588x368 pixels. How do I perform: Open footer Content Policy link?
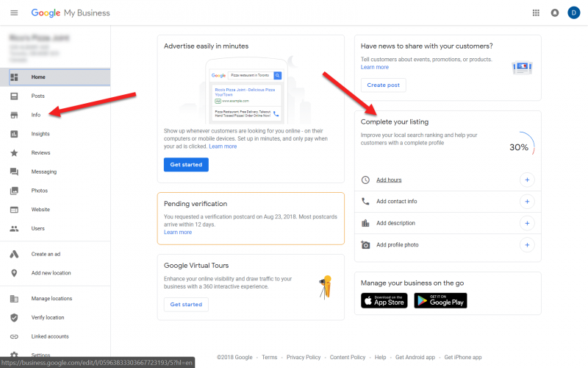(x=347, y=357)
